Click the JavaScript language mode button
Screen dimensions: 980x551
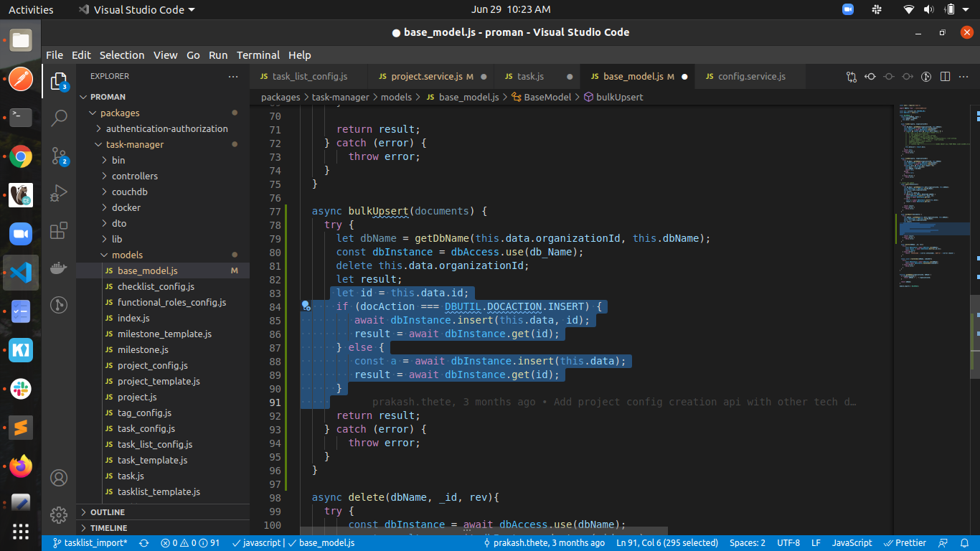click(x=852, y=543)
